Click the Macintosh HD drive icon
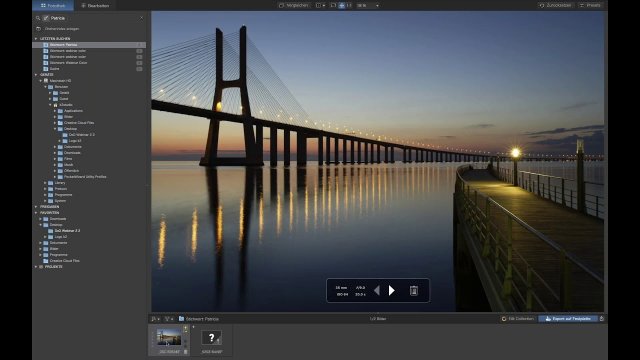640x360 pixels. [46, 81]
